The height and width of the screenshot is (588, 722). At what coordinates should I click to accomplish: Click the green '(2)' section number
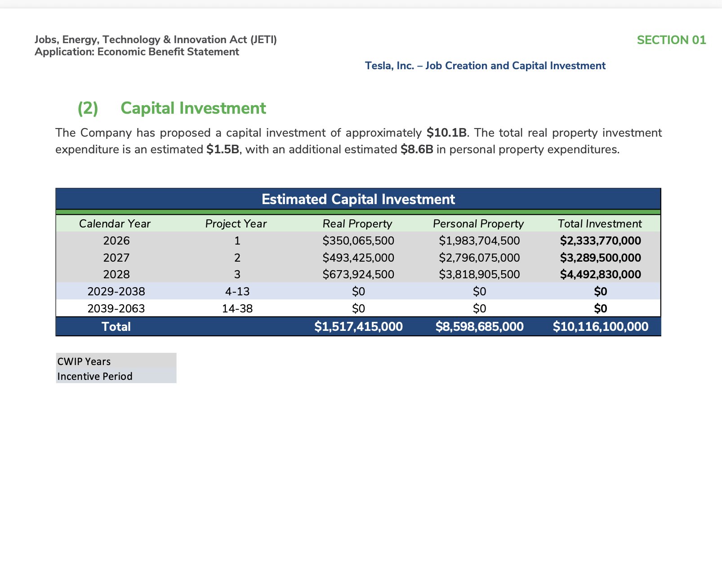point(88,108)
